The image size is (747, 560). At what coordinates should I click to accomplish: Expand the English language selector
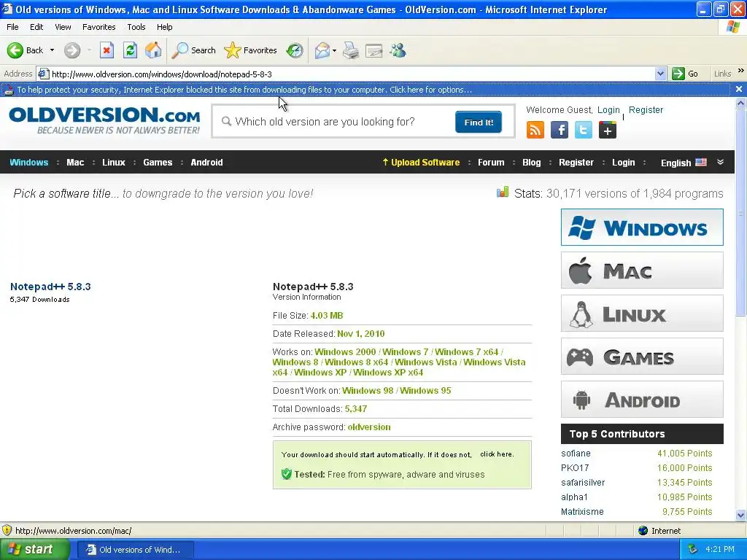(x=720, y=162)
